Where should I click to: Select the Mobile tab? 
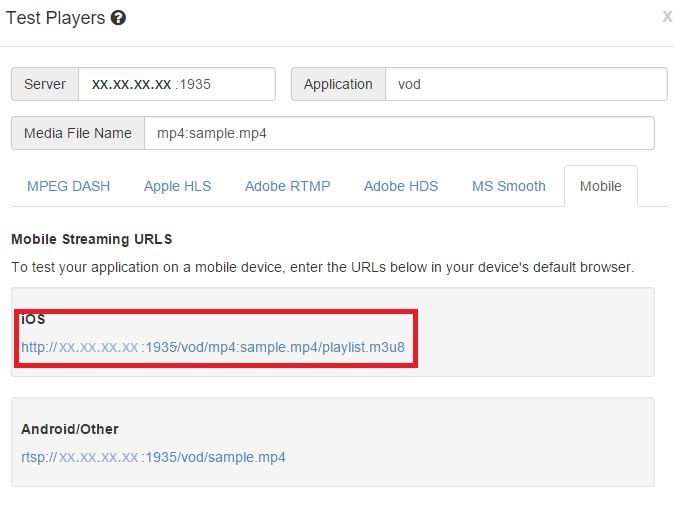(x=600, y=186)
